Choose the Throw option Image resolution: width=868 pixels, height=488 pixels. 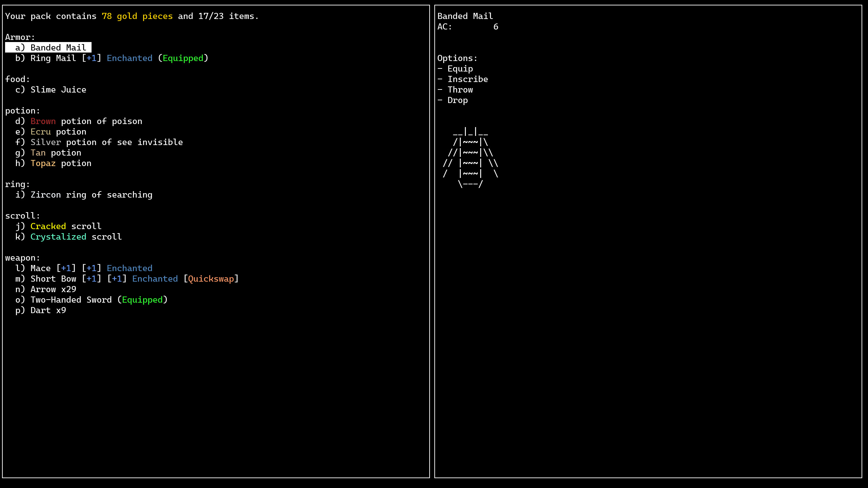point(460,89)
